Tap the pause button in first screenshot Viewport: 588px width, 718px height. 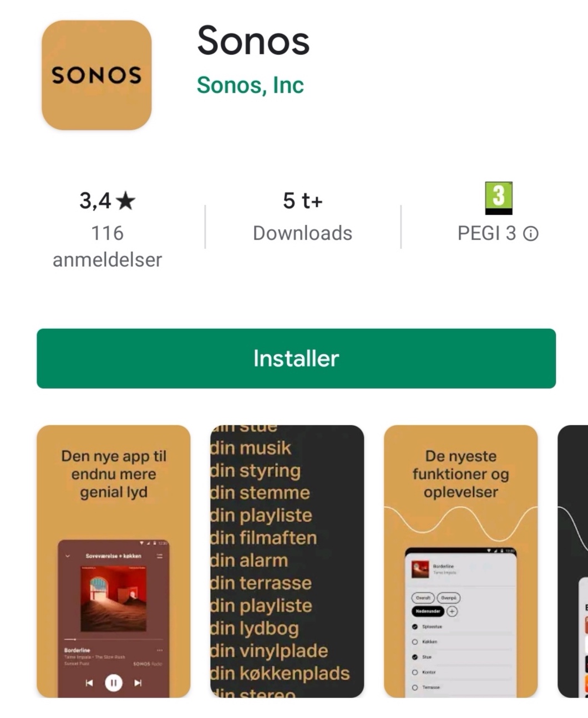coord(114,683)
